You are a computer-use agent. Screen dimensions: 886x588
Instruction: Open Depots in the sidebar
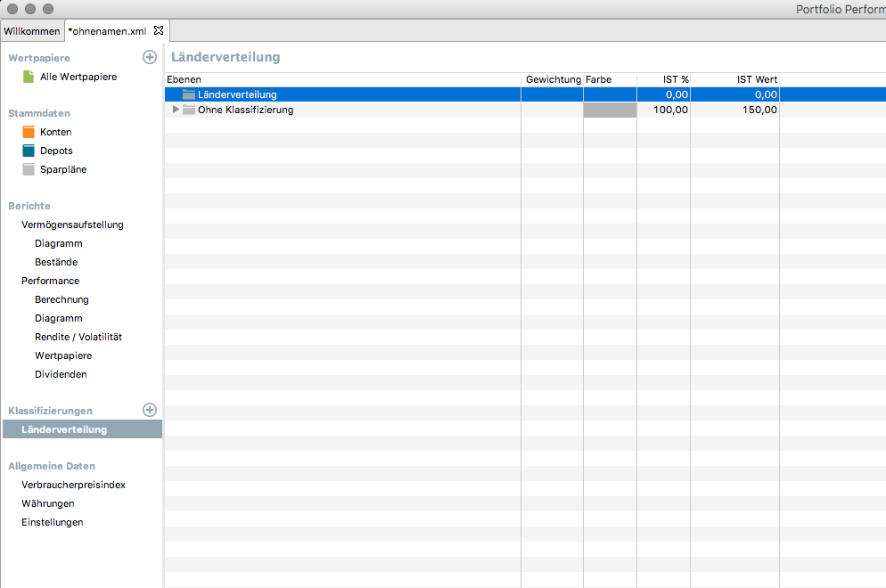click(x=56, y=151)
